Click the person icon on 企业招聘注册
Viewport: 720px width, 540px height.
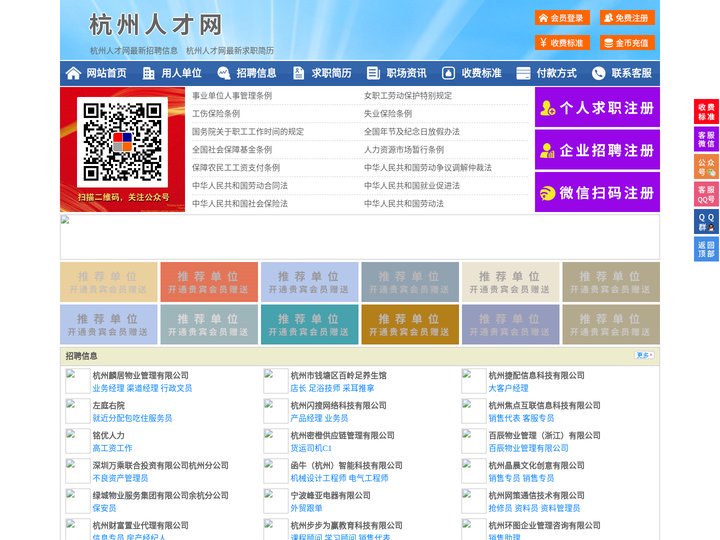[547, 150]
